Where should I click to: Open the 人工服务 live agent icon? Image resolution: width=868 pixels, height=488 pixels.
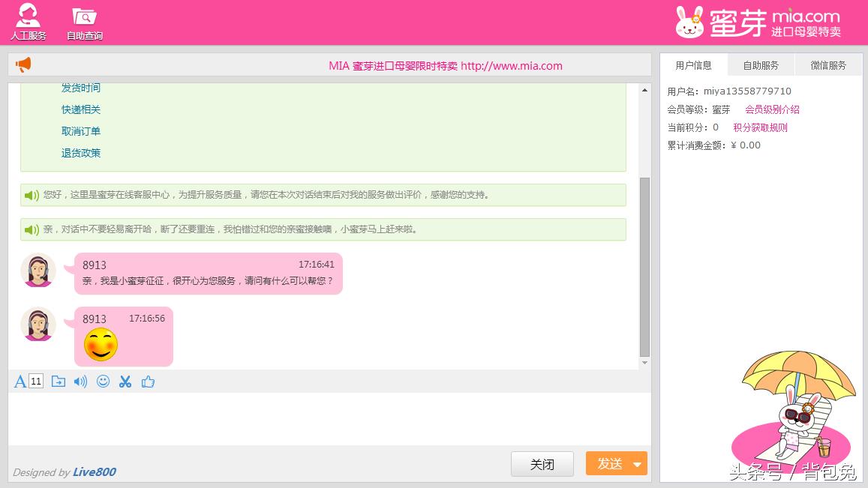[28, 21]
